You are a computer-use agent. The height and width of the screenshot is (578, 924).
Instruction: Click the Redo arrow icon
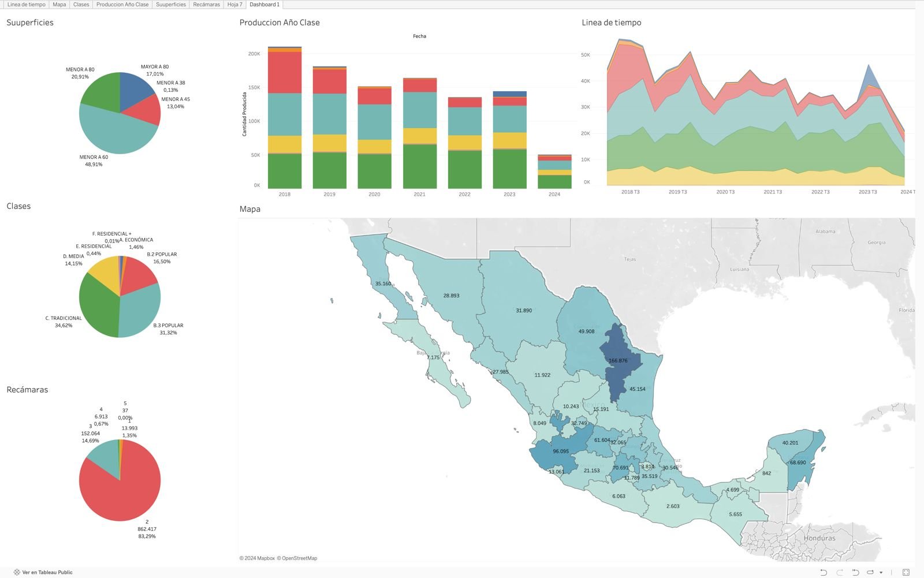click(840, 572)
